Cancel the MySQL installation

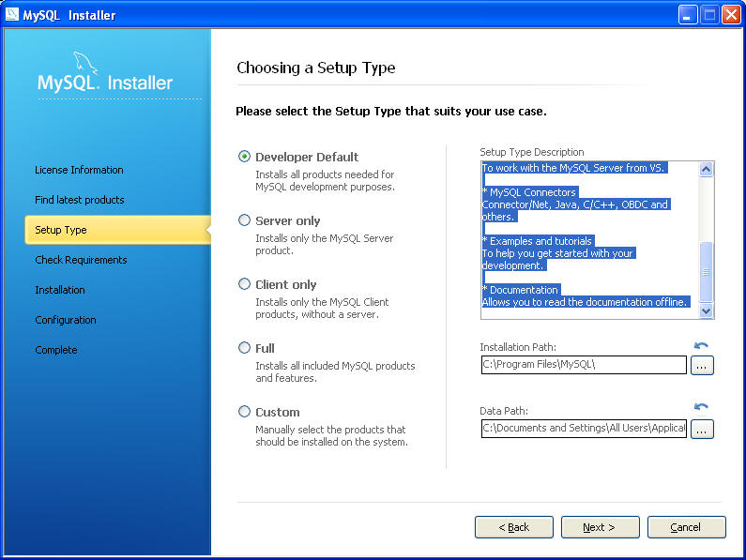(x=687, y=527)
